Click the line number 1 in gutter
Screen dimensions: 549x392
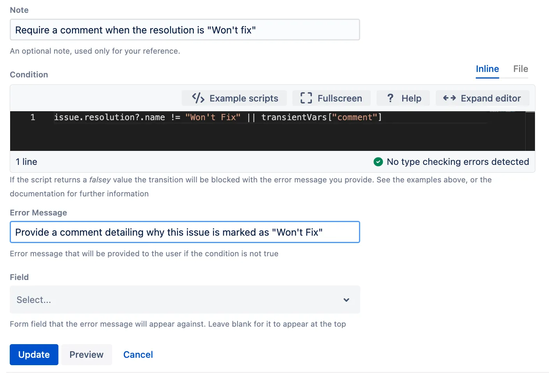click(x=33, y=117)
